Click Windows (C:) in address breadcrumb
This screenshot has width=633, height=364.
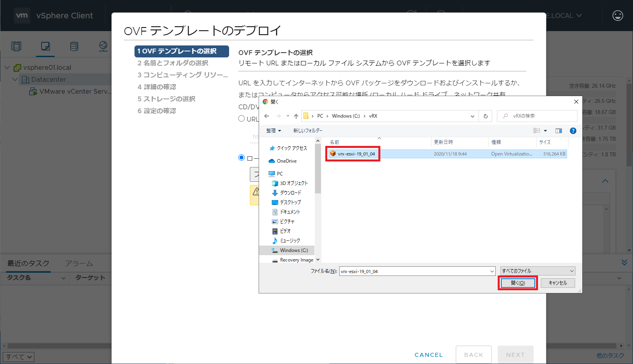coord(346,116)
